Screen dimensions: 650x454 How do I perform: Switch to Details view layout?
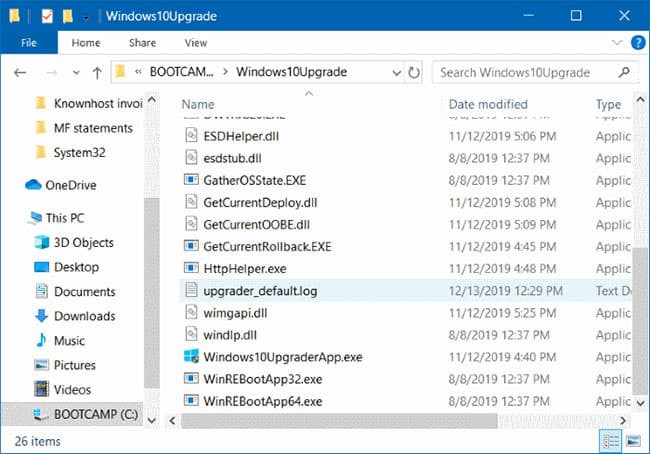pyautogui.click(x=611, y=442)
